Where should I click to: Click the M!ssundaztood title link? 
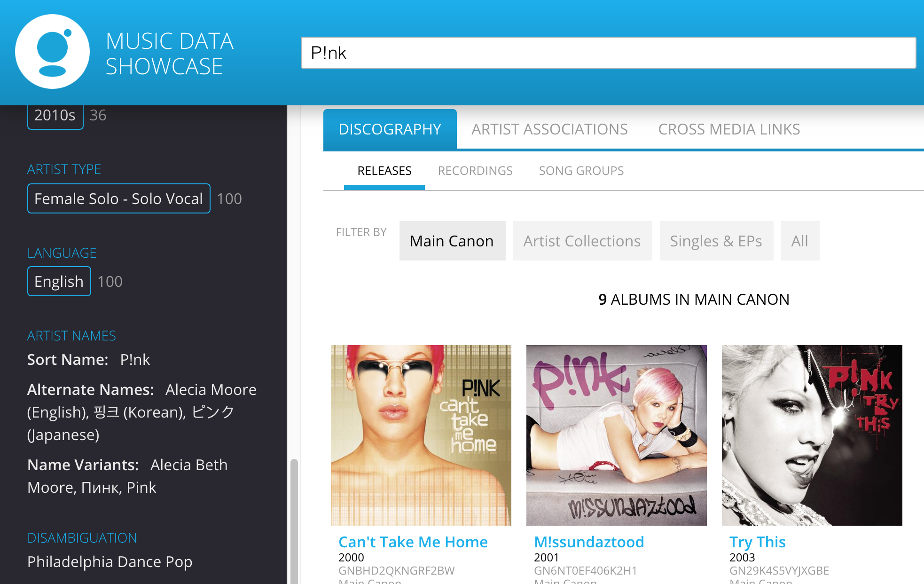(x=589, y=542)
